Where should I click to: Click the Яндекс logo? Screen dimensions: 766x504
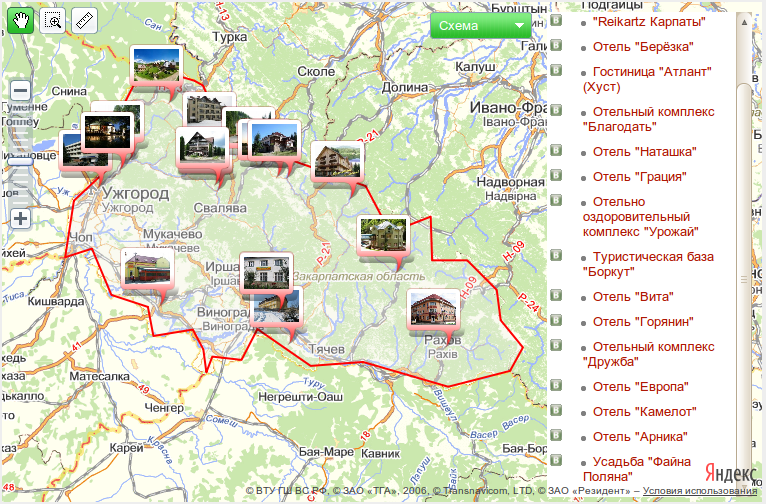tap(730, 473)
